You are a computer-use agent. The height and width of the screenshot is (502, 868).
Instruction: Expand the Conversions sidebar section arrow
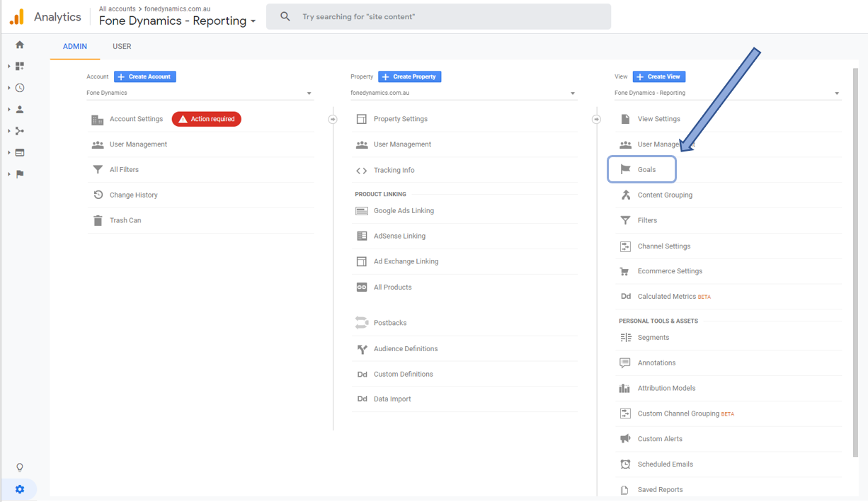pyautogui.click(x=9, y=174)
